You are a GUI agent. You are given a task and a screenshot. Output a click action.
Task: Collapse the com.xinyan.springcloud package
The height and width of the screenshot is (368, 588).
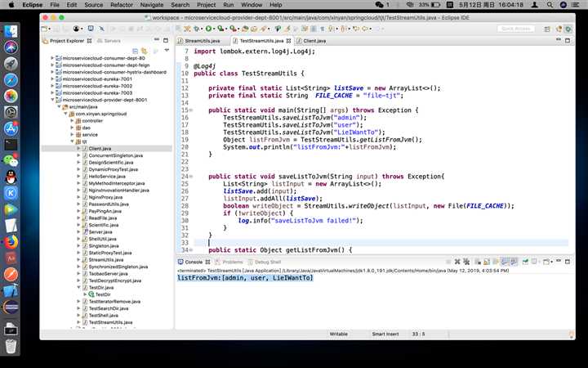pos(65,114)
